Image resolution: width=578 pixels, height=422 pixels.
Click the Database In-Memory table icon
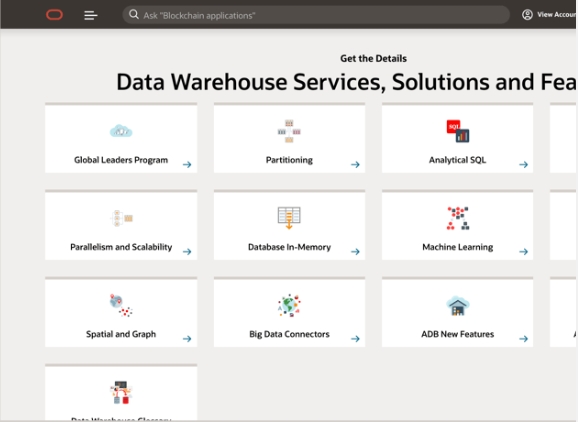click(x=289, y=218)
